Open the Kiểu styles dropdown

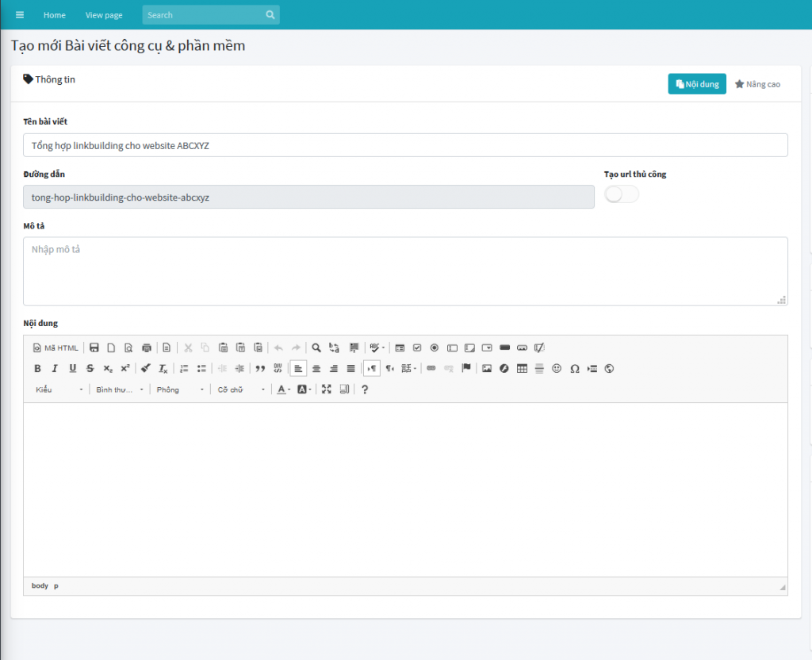pyautogui.click(x=59, y=389)
